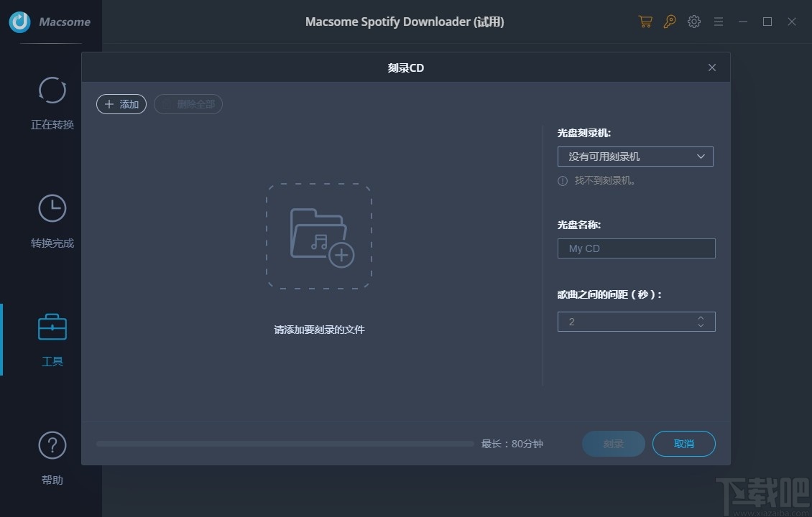Screen dimensions: 812x517
Task: Open the key registration icon
Action: tap(669, 22)
